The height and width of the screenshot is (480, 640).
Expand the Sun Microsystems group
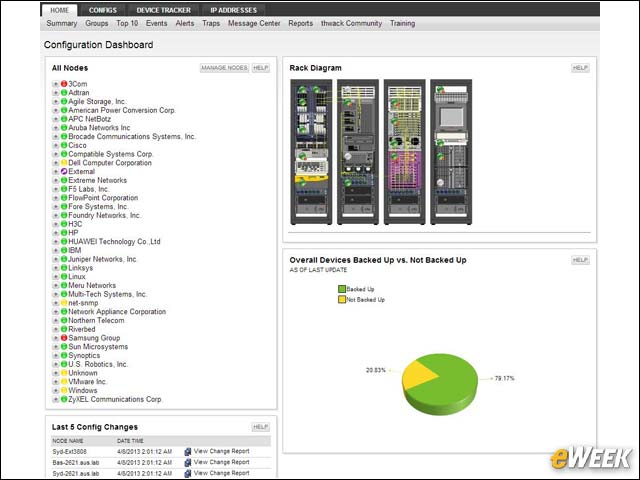(56, 347)
